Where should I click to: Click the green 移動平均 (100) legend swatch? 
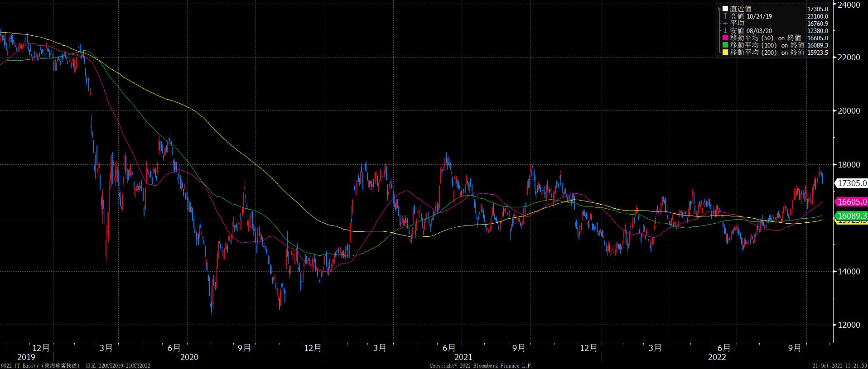[x=725, y=45]
